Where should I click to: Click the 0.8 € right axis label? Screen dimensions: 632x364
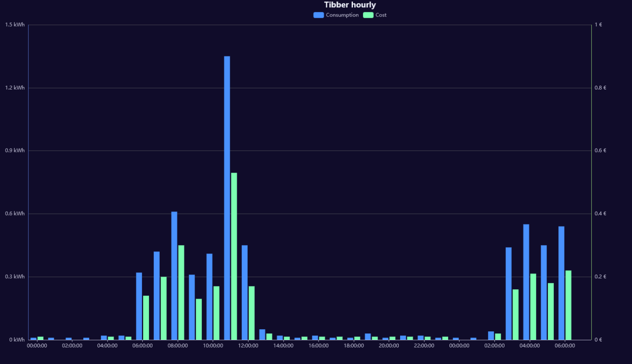coord(600,88)
